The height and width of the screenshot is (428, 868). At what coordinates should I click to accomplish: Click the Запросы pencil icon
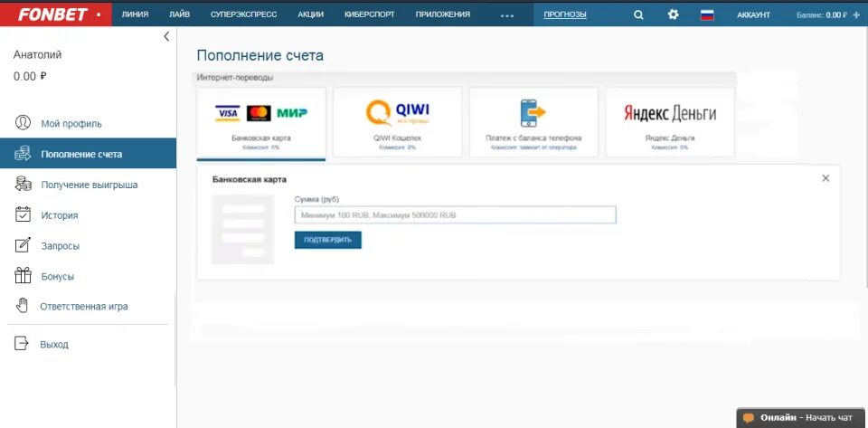click(23, 244)
